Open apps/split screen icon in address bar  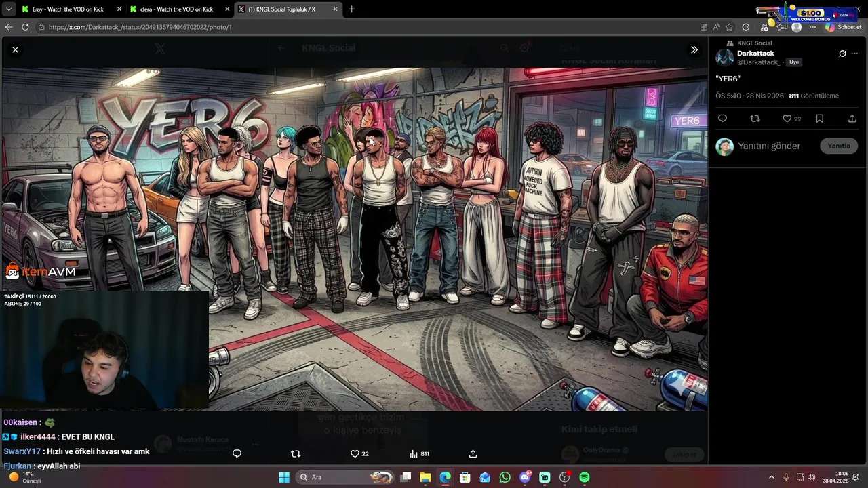(x=703, y=27)
